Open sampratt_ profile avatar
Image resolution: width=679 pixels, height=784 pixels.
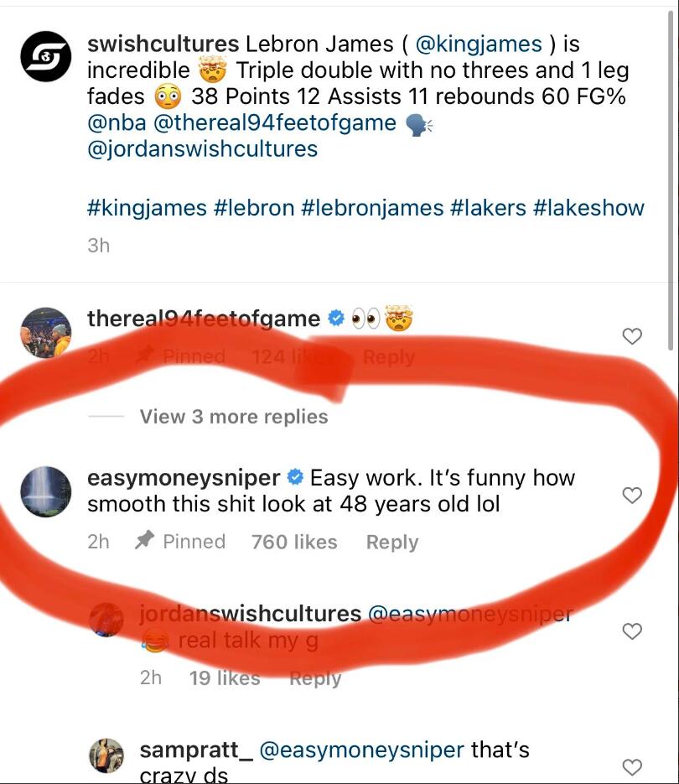pyautogui.click(x=106, y=755)
